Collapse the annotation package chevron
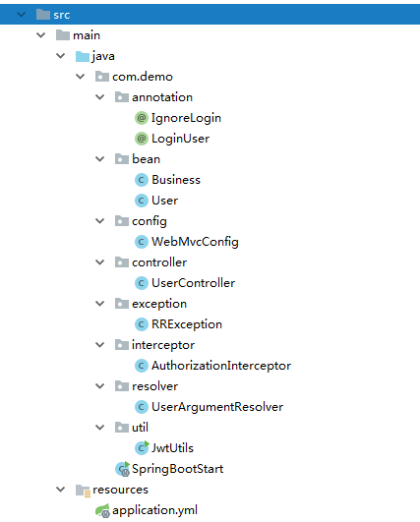This screenshot has height=522, width=420. pyautogui.click(x=100, y=97)
